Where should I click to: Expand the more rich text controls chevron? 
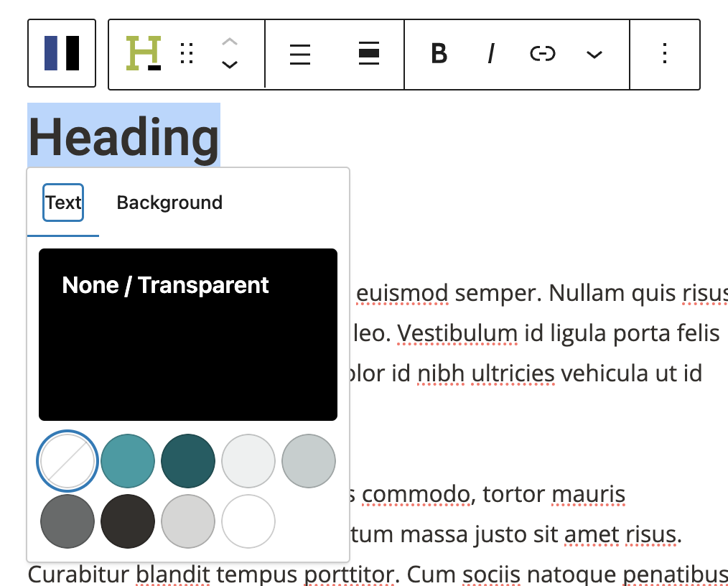click(594, 55)
